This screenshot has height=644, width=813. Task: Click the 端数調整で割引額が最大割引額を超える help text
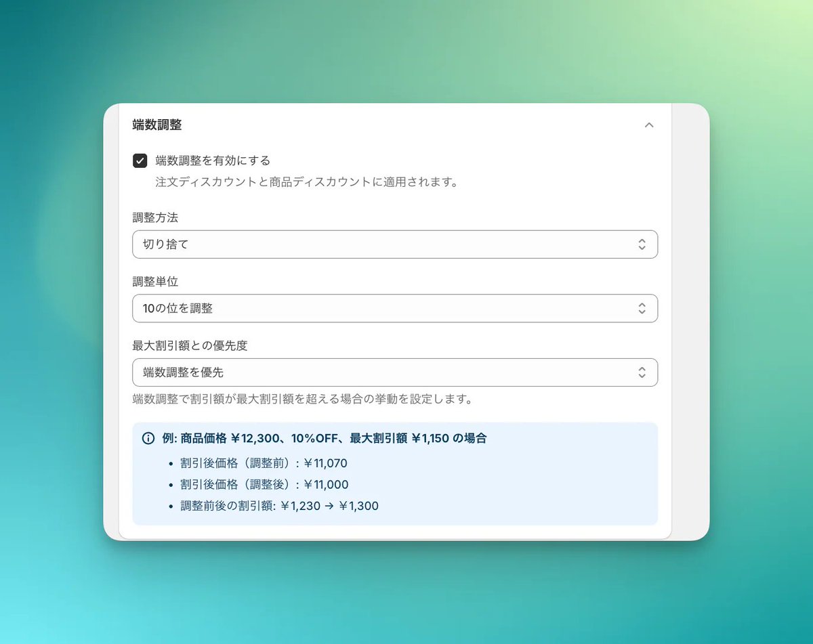[302, 399]
